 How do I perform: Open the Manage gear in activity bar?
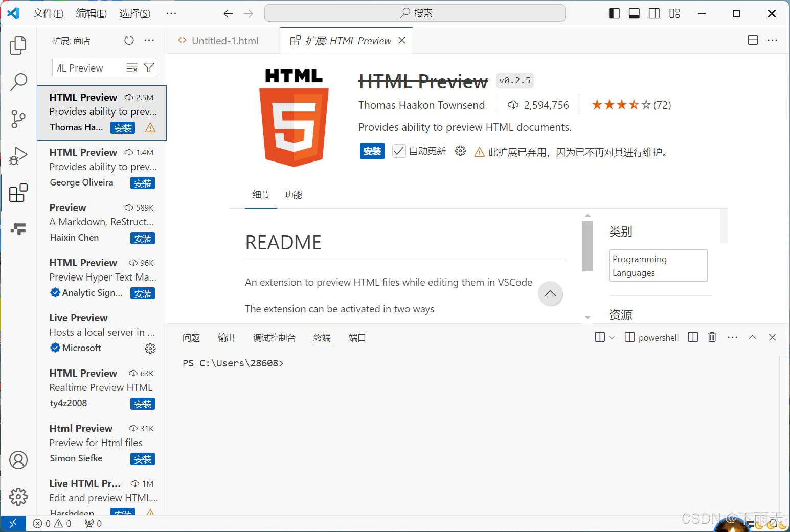point(18,497)
